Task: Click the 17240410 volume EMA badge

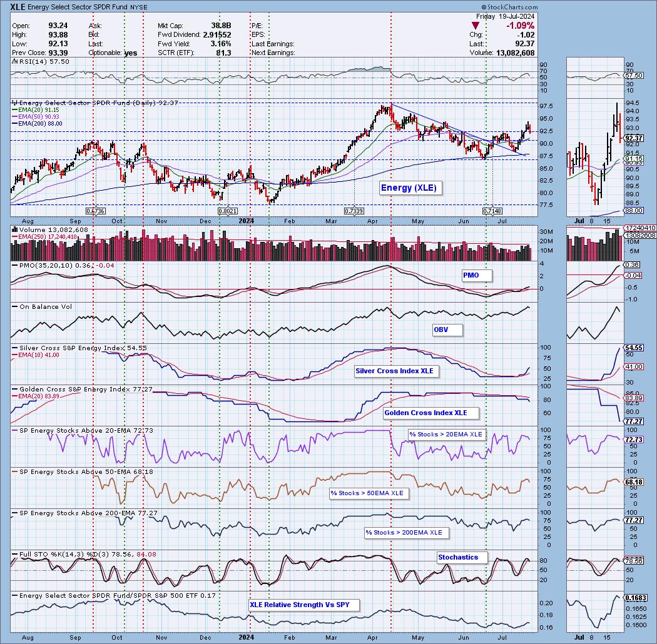Action: [640, 228]
